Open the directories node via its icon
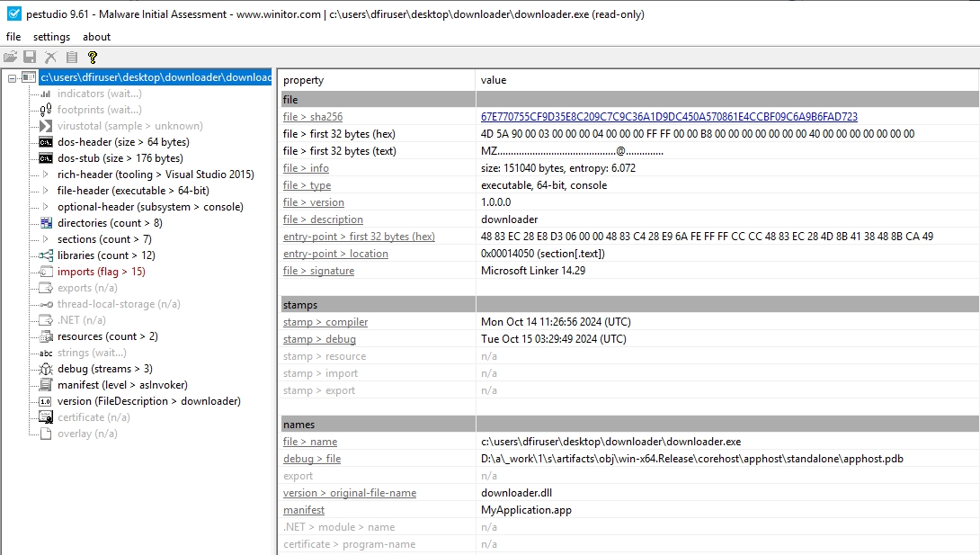This screenshot has height=555, width=980. point(46,223)
